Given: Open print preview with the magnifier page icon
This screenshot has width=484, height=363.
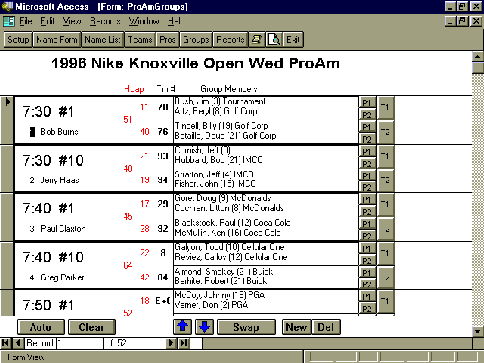Looking at the screenshot, I should [x=274, y=40].
